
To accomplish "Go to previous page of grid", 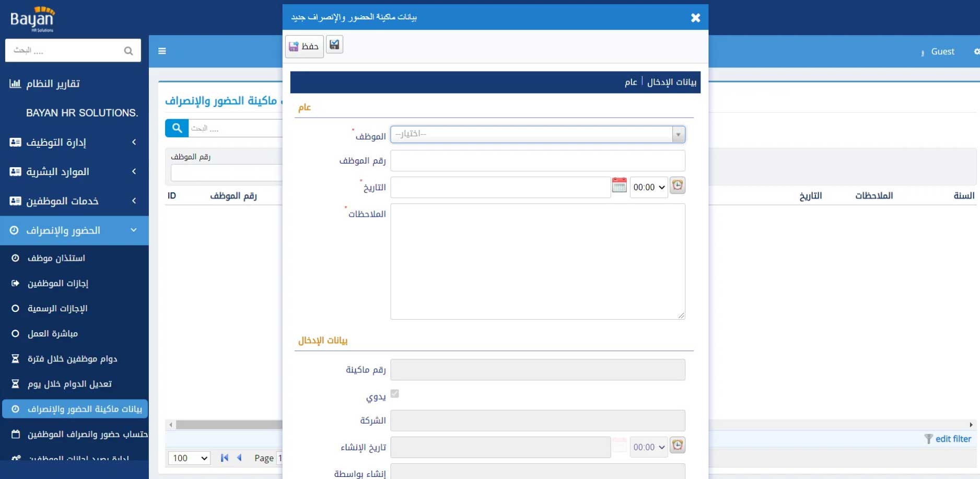I will point(239,458).
